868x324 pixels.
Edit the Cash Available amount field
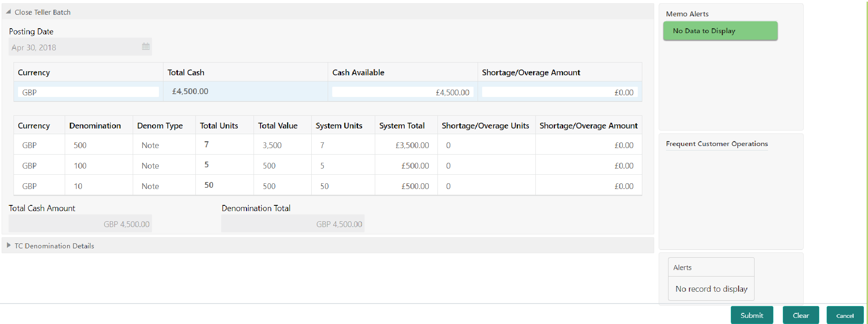click(403, 92)
